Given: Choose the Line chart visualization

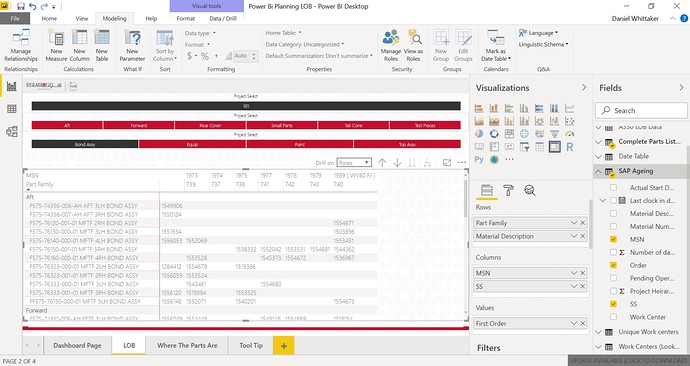Looking at the screenshot, I should pyautogui.click(x=570, y=108).
